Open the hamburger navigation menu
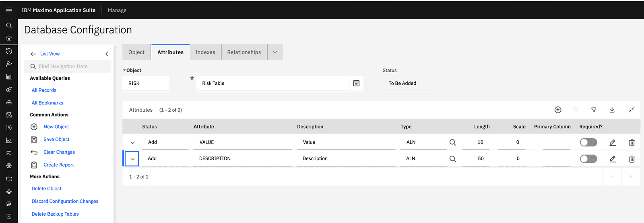The height and width of the screenshot is (223, 644). pos(9,10)
